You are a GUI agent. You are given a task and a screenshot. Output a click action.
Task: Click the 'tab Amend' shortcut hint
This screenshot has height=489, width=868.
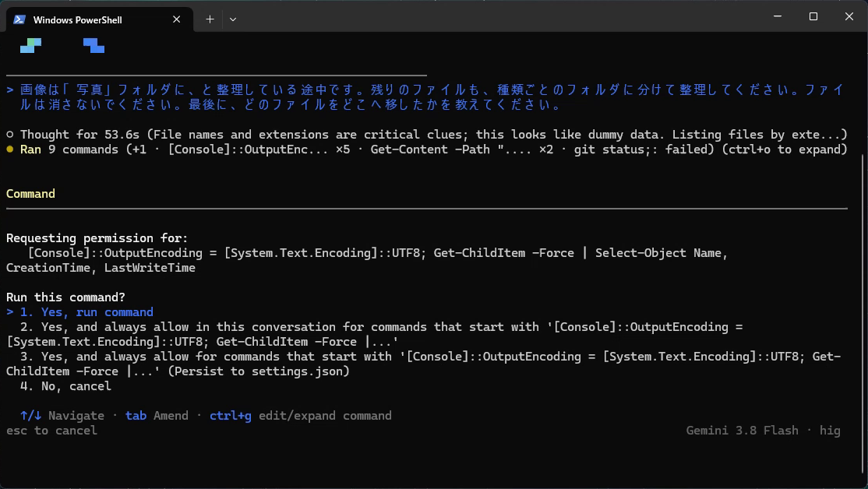[157, 416]
